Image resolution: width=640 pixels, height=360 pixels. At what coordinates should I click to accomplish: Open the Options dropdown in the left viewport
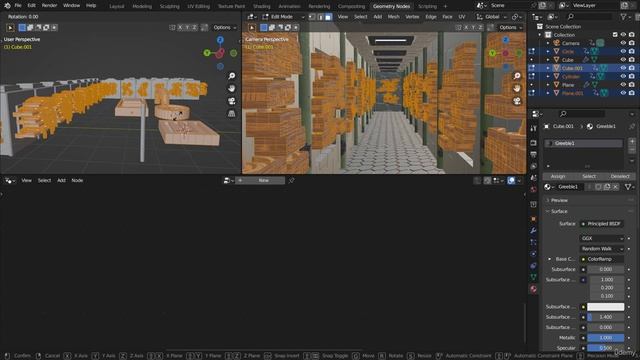click(x=224, y=27)
